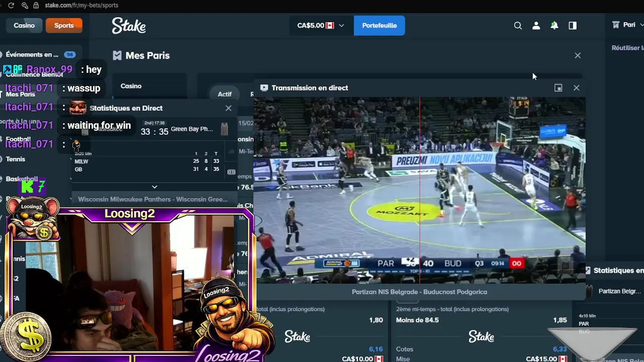Click the browser site info lock icon
Viewport: 644px width, 362px height.
coord(36,6)
